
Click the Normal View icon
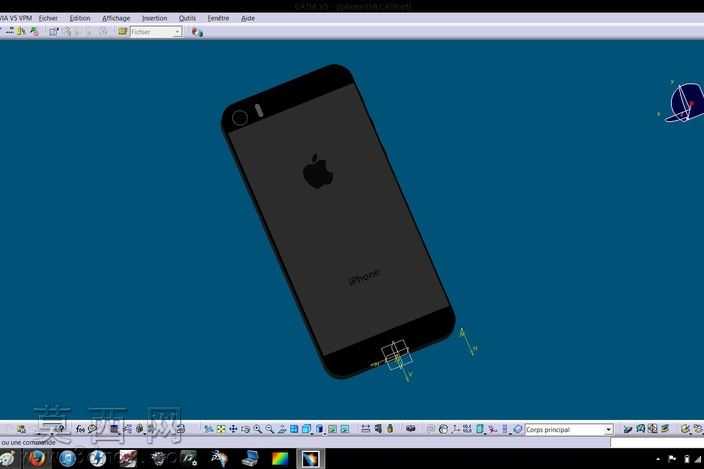[x=282, y=429]
